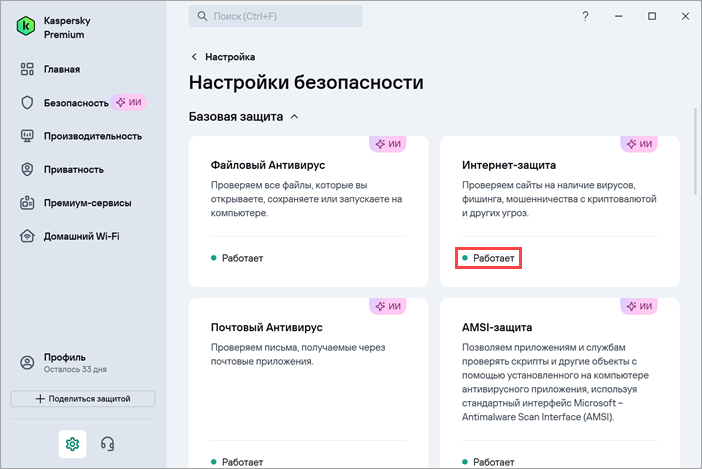Open the AMSI-защита card title

tap(497, 327)
